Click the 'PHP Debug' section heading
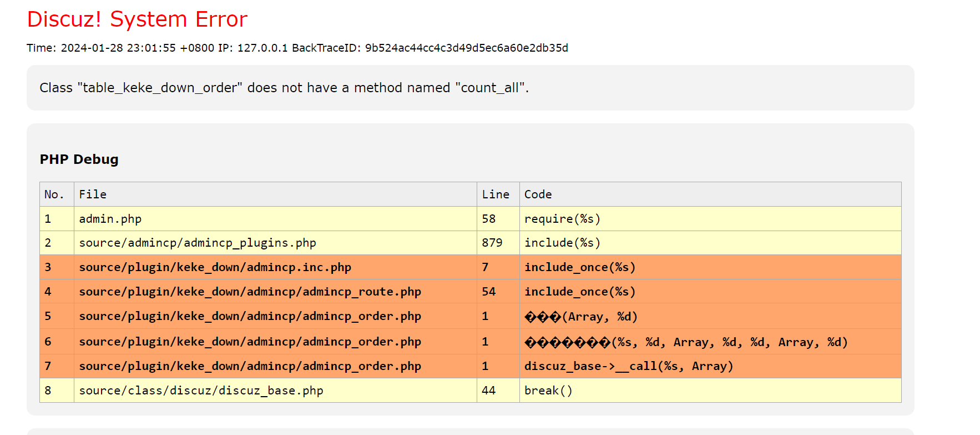Image resolution: width=980 pixels, height=435 pixels. (x=79, y=159)
